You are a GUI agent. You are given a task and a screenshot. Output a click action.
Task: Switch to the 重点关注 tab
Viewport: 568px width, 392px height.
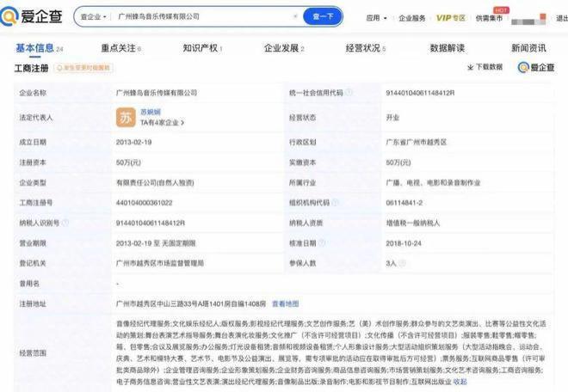pyautogui.click(x=120, y=48)
